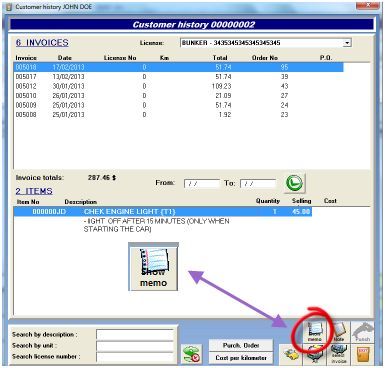Click green refresh button beside date range
385x368 pixels.
point(294,183)
